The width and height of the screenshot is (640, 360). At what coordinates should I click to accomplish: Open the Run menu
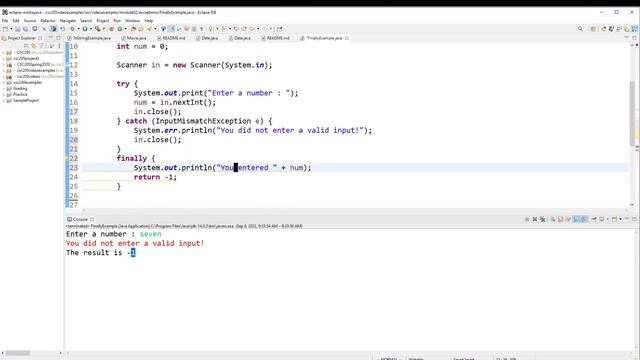(x=117, y=20)
